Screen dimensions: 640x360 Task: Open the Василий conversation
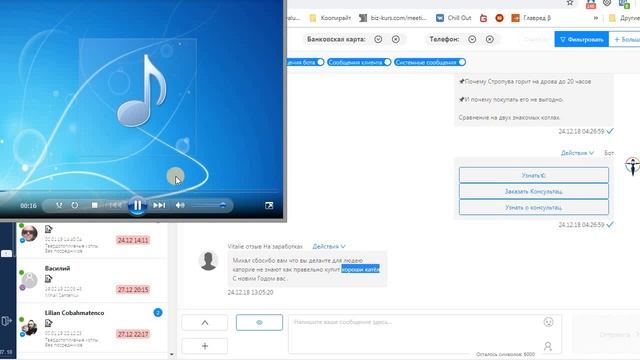pyautogui.click(x=92, y=281)
